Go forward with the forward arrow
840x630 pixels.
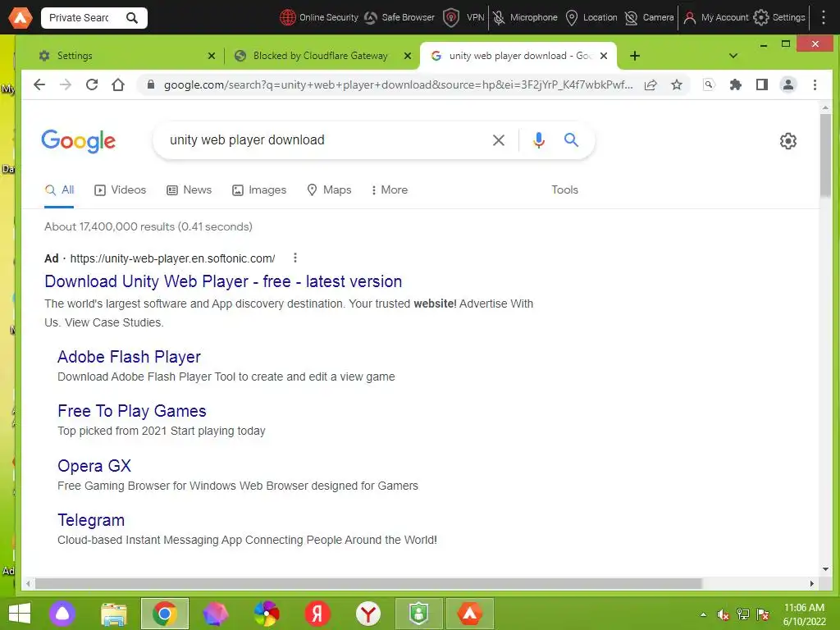[66, 84]
